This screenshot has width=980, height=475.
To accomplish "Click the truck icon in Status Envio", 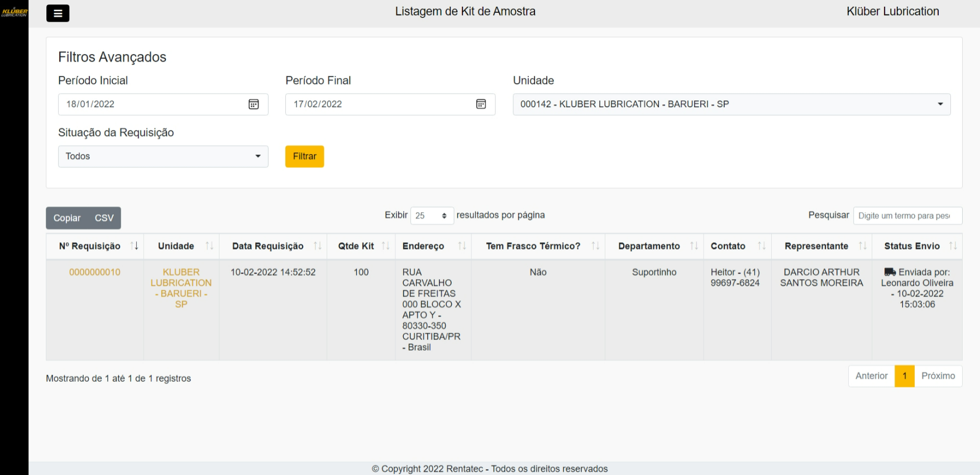I will tap(890, 272).
